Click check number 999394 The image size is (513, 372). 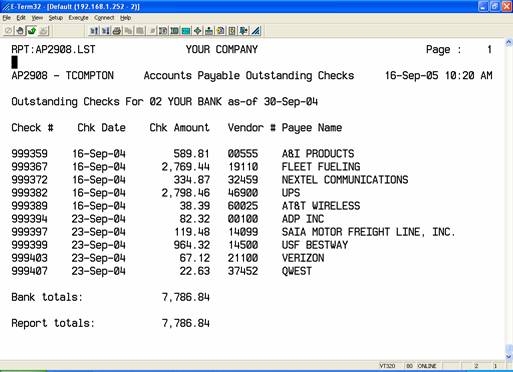29,219
